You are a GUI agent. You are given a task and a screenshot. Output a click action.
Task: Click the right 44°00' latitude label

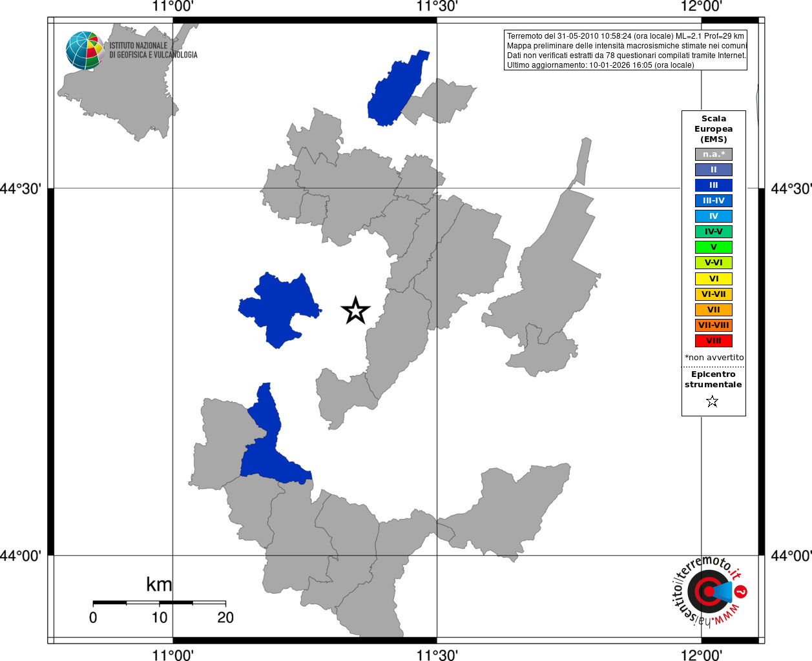[x=791, y=556]
